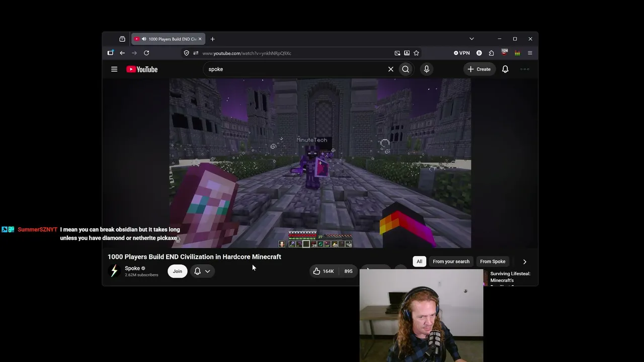Click the 2.62M subscribers text
Screen dimensions: 644x362
pos(141,275)
